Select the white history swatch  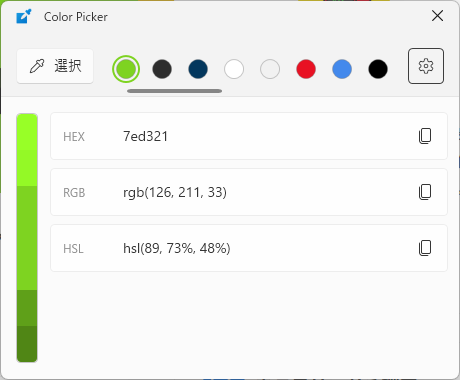pyautogui.click(x=234, y=69)
